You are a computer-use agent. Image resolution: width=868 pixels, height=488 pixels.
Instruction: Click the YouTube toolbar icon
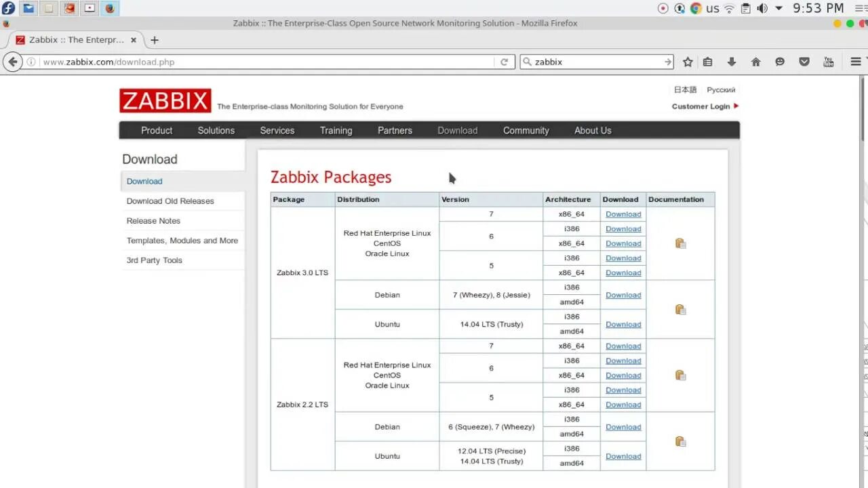tap(828, 62)
